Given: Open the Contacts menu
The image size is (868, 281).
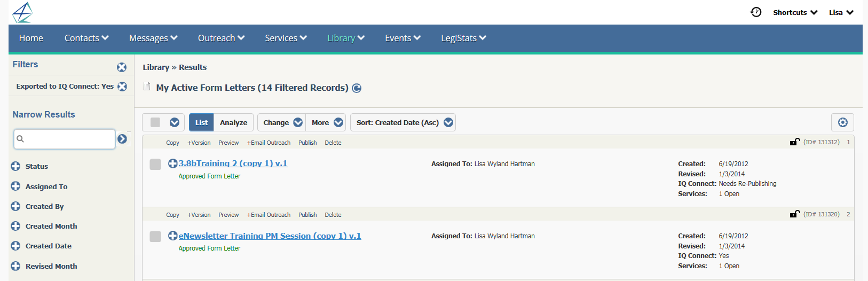Looking at the screenshot, I should [86, 38].
